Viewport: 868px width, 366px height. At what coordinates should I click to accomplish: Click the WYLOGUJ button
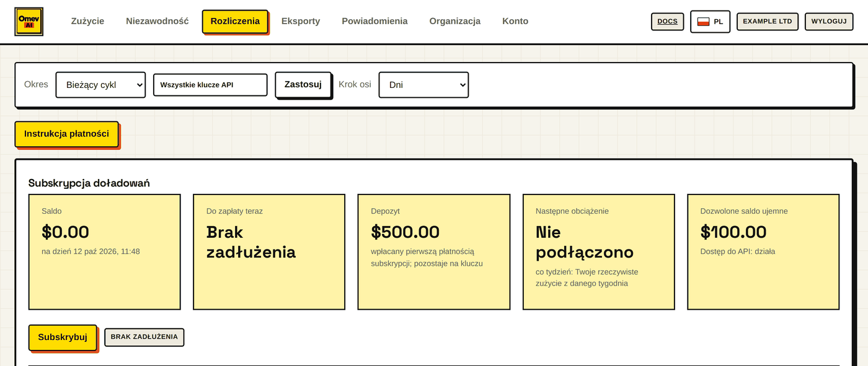[x=829, y=21]
